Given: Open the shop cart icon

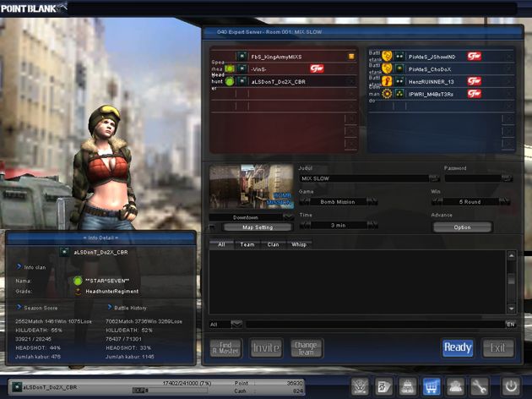Looking at the screenshot, I should coord(432,386).
